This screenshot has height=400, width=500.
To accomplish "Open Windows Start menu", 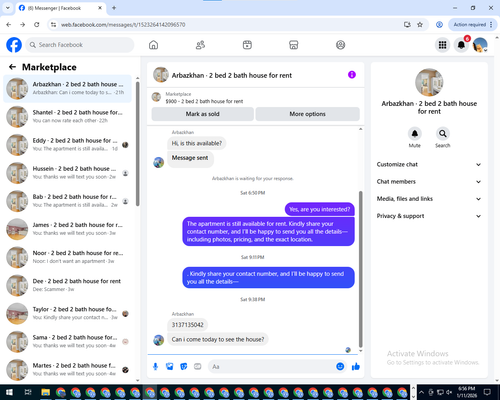I will [9, 392].
